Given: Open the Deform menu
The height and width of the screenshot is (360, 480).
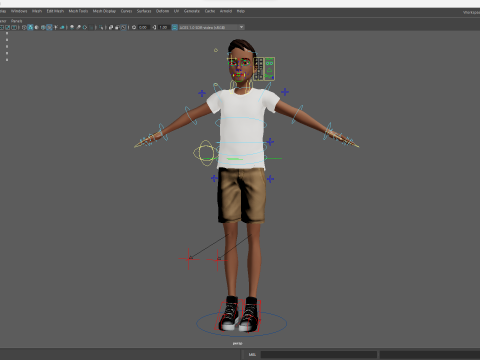Looking at the screenshot, I should pos(162,11).
